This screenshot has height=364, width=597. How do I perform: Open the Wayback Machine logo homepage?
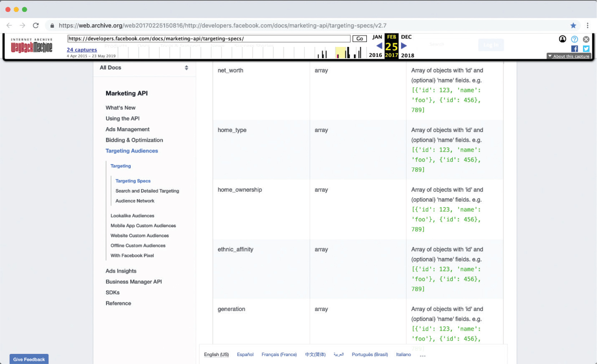point(31,46)
